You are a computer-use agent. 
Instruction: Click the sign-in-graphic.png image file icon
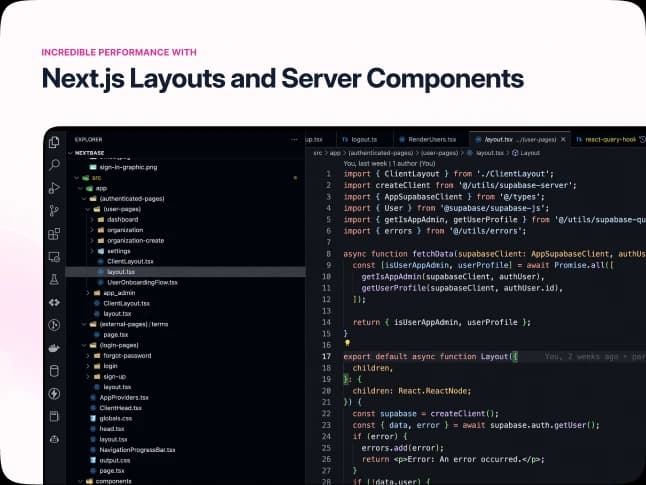(93, 167)
